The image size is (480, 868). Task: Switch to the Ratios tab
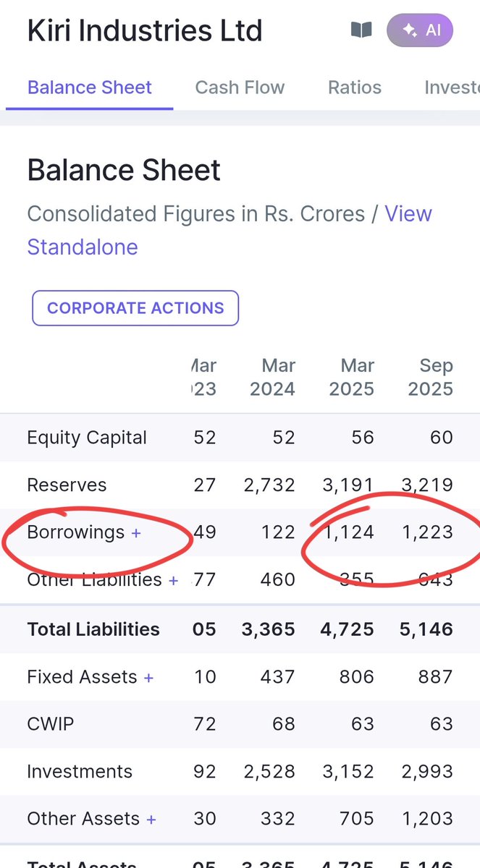tap(355, 88)
